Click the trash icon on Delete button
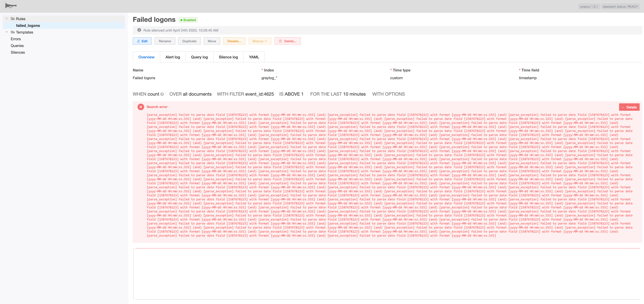The height and width of the screenshot is (304, 644). click(x=280, y=41)
